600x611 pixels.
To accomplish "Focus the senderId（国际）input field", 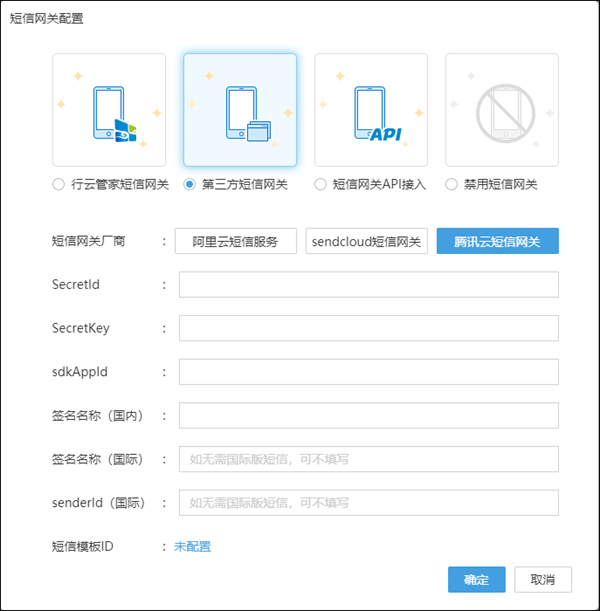I will 368,502.
